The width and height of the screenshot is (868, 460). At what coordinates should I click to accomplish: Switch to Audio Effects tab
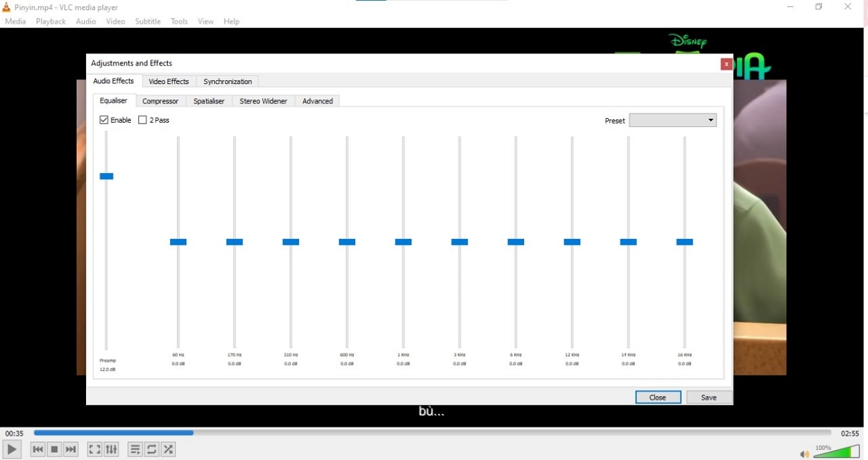[x=114, y=81]
